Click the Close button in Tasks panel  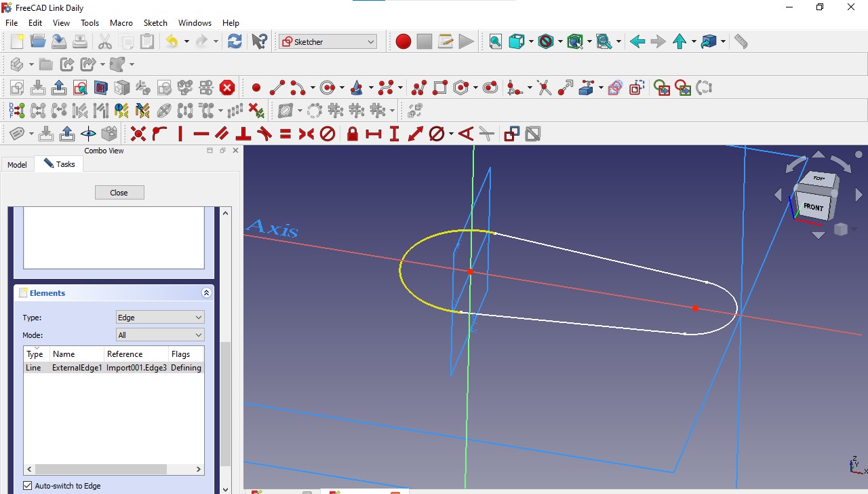pos(119,192)
